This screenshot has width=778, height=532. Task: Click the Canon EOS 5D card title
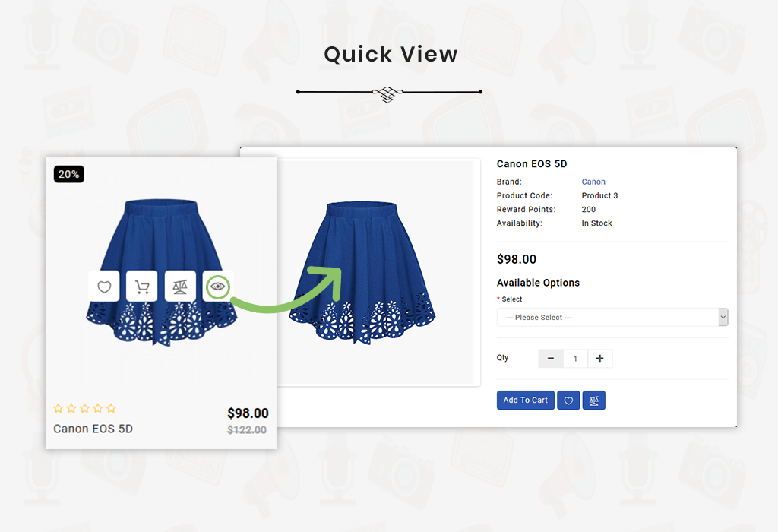coord(93,429)
